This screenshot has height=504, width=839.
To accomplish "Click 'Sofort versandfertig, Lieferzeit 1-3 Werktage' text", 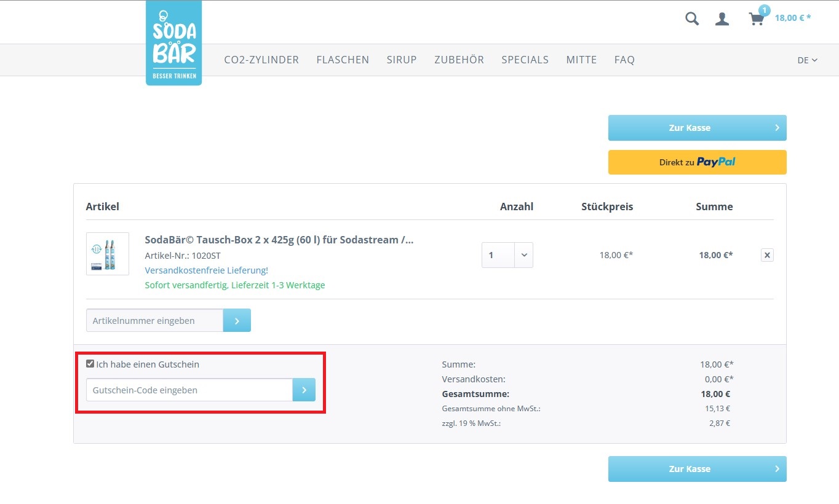I will click(235, 285).
